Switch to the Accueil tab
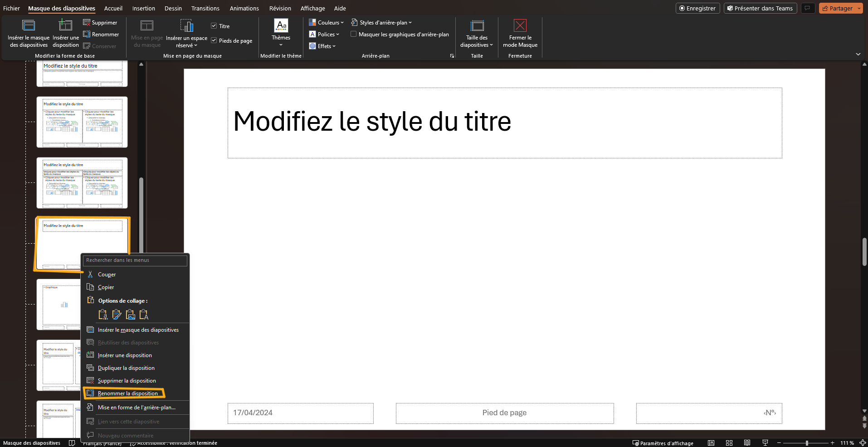The image size is (868, 447). (x=113, y=9)
